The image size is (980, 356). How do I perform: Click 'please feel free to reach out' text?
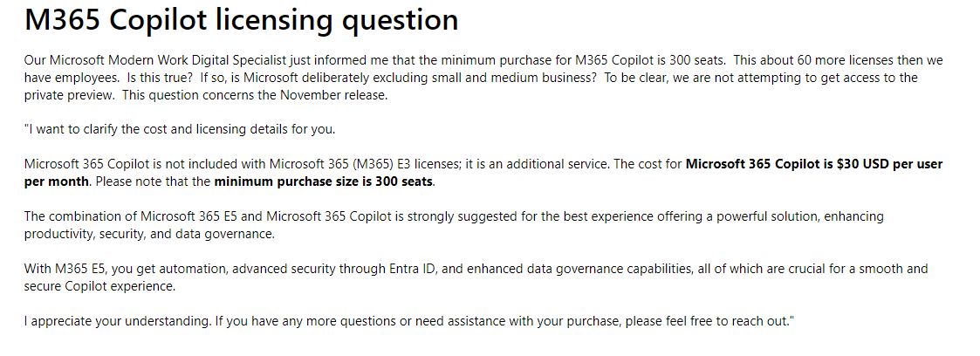point(704,321)
